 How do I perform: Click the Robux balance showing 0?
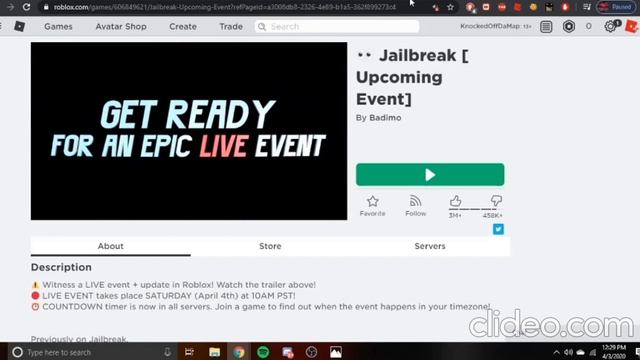tap(589, 26)
